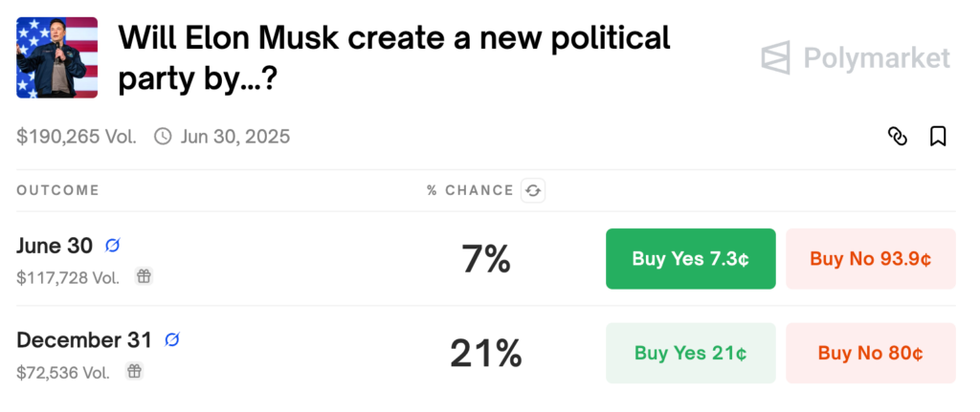The height and width of the screenshot is (412, 980).
Task: Click the blue icon next to December 31
Action: click(x=172, y=340)
